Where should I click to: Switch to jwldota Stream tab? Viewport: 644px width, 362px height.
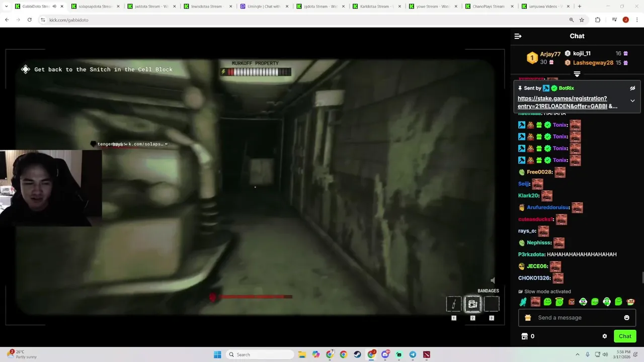tap(151, 7)
